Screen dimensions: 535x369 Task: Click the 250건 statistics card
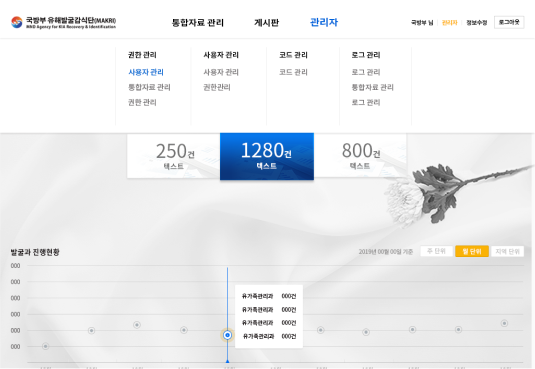[x=174, y=156]
